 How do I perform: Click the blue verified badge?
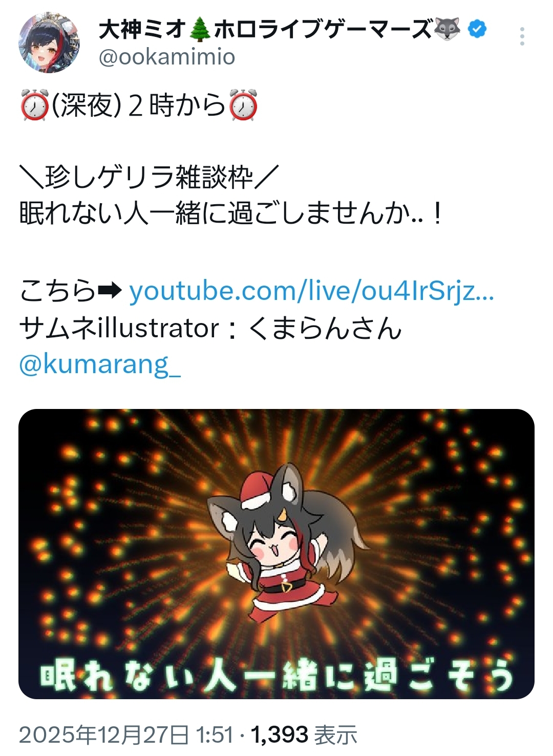pyautogui.click(x=477, y=30)
